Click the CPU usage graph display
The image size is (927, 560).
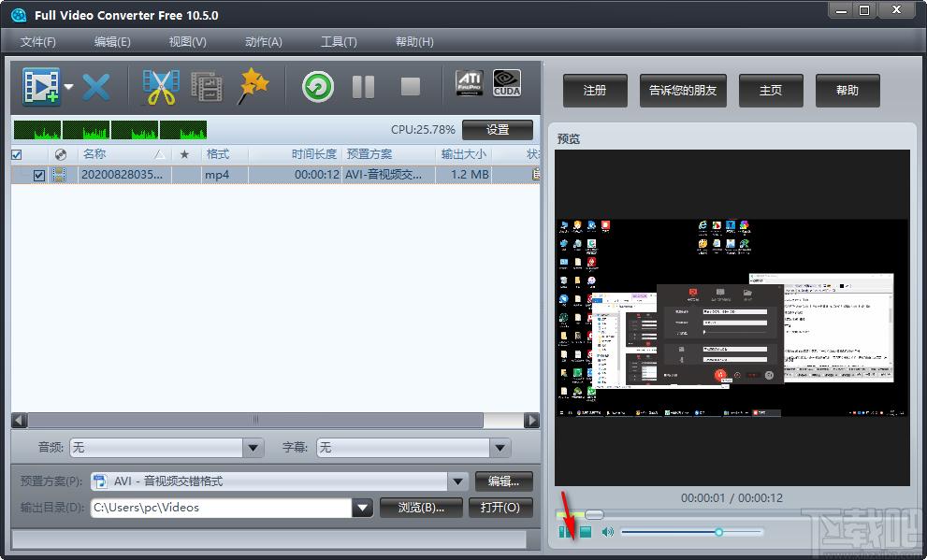point(110,130)
